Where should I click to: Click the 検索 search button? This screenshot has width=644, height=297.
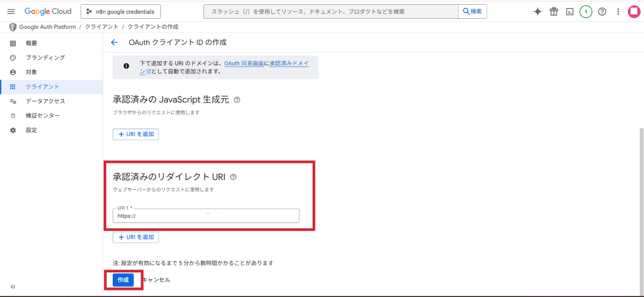(472, 11)
